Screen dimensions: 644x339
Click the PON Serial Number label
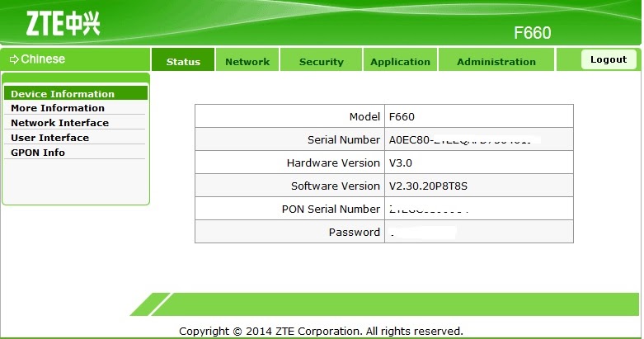pyautogui.click(x=331, y=209)
